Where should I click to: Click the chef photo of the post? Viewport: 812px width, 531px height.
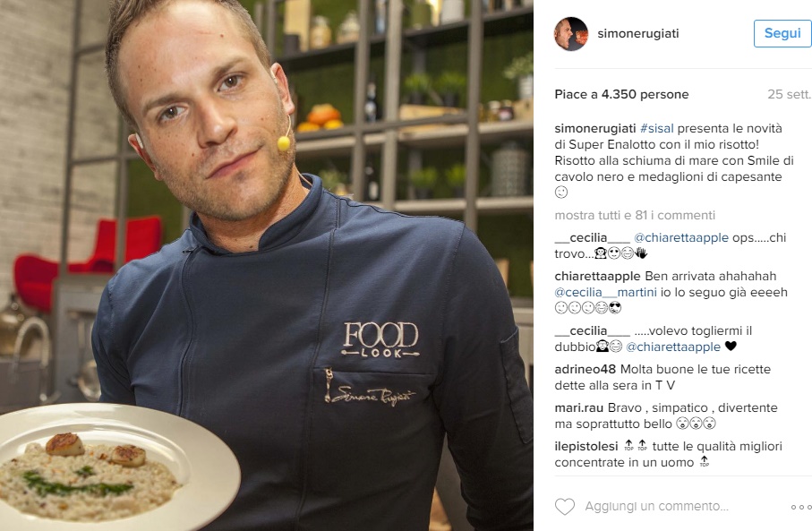(x=267, y=265)
